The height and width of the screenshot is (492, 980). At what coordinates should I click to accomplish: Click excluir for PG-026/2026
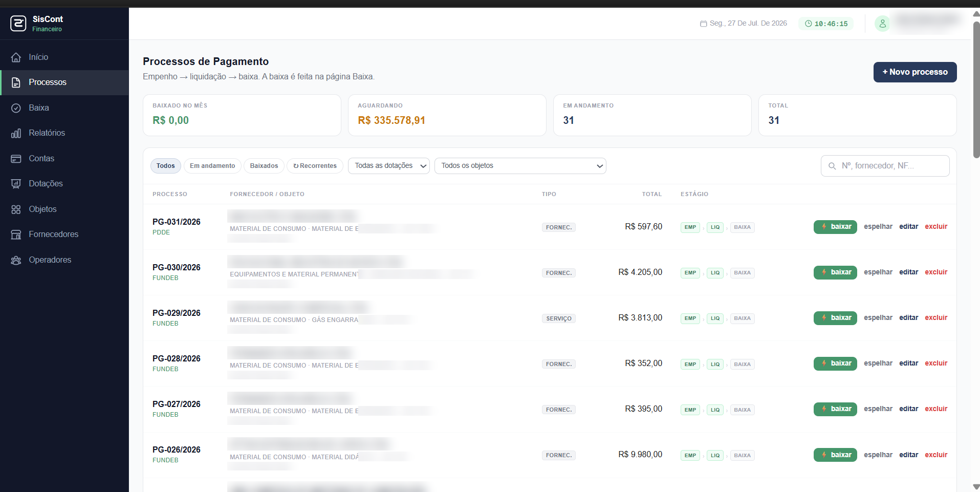pyautogui.click(x=936, y=455)
